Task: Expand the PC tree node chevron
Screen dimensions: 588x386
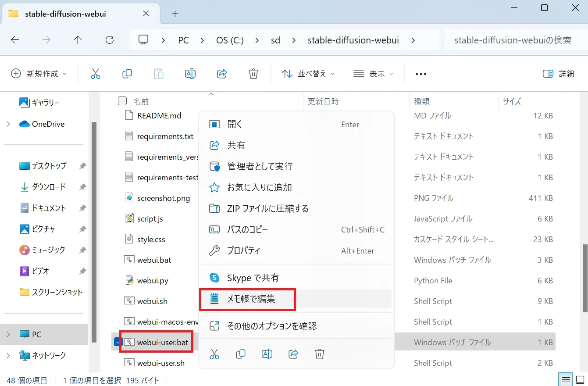Action: click(8, 335)
